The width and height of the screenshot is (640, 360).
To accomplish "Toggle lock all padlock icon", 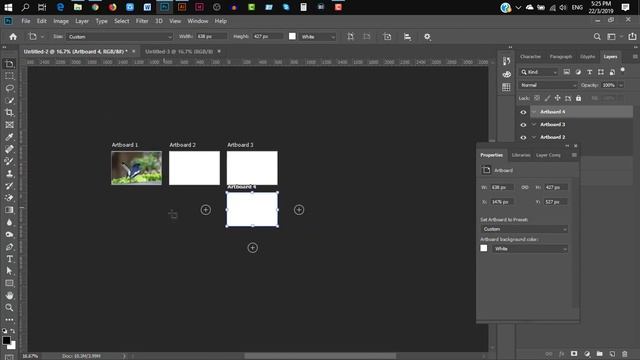I will pyautogui.click(x=578, y=98).
